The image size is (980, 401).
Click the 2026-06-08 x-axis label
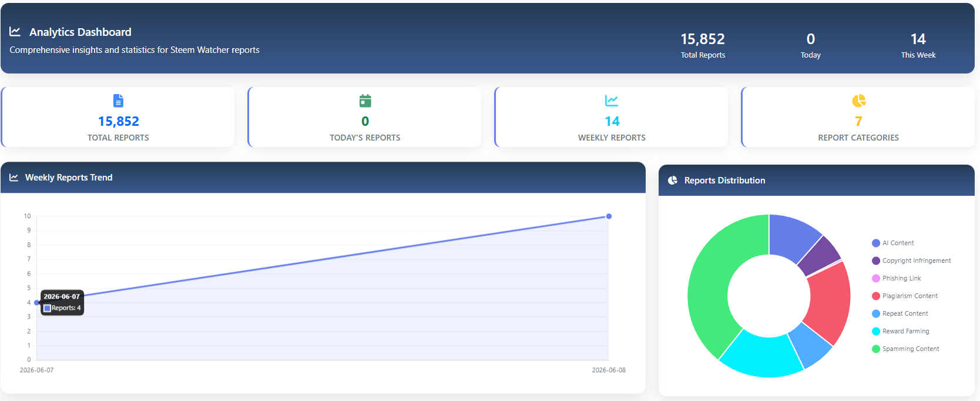[609, 370]
